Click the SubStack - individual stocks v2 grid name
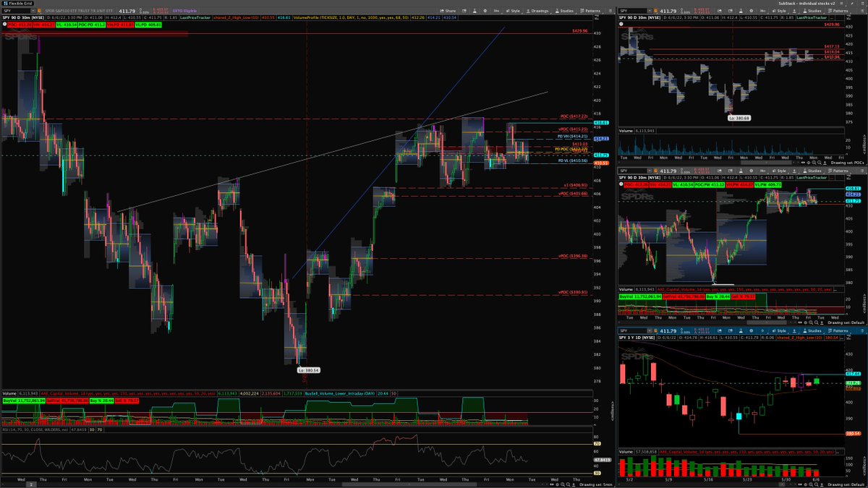Image resolution: width=868 pixels, height=488 pixels. click(807, 3)
